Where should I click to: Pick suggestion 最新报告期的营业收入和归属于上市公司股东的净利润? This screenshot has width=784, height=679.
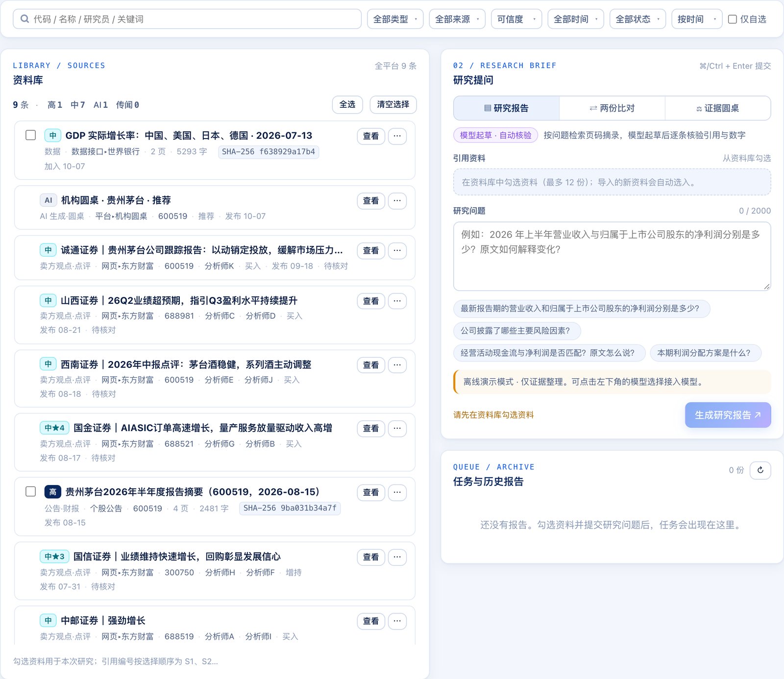[582, 309]
